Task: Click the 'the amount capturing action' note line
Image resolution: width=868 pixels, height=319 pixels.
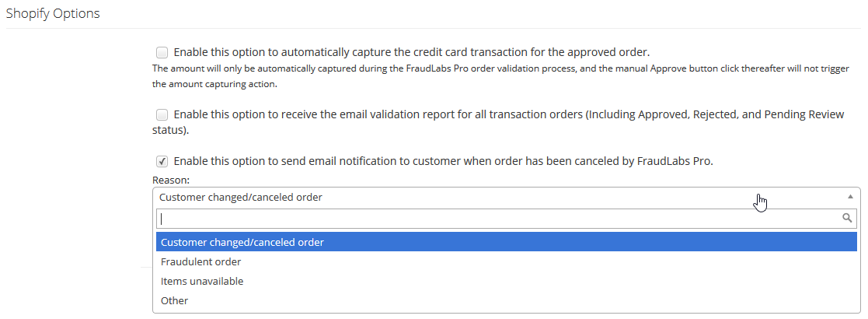Action: pyautogui.click(x=214, y=85)
